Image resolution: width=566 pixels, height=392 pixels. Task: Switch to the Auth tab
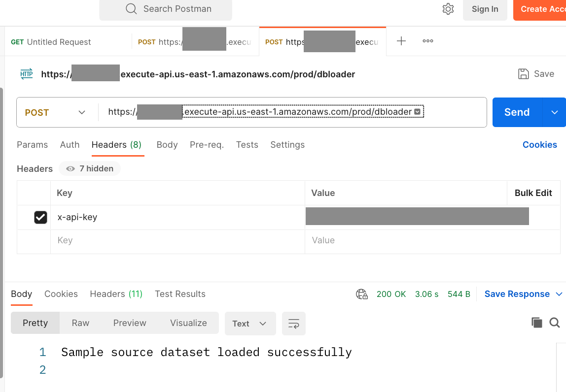point(70,145)
